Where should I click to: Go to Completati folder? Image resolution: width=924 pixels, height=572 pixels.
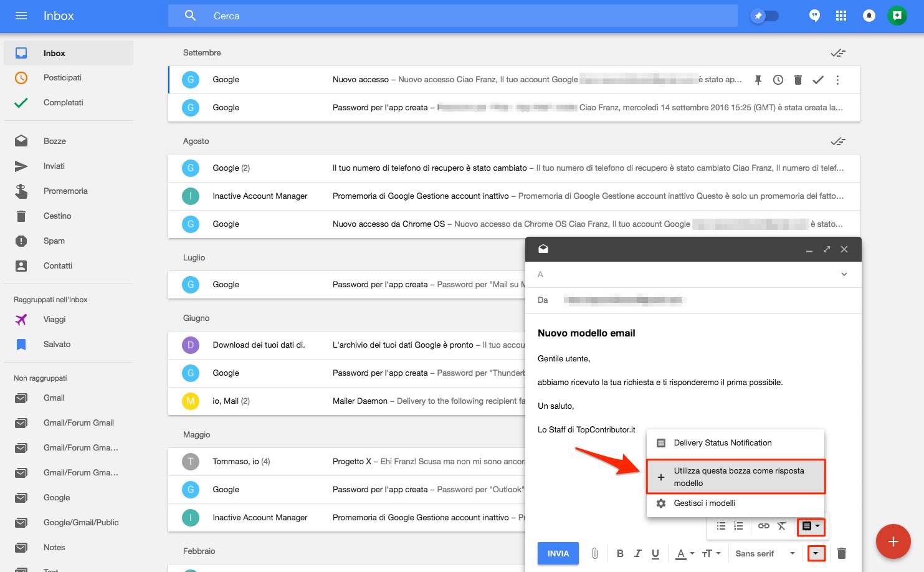(x=69, y=103)
